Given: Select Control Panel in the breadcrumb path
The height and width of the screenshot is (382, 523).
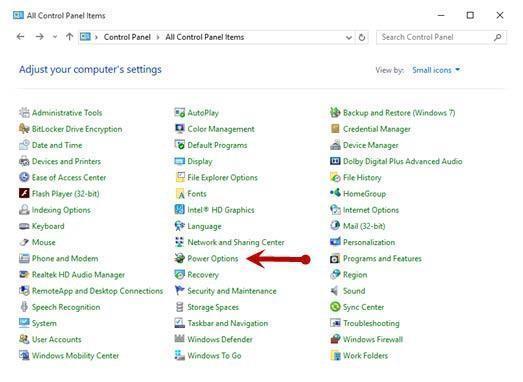Looking at the screenshot, I should [x=127, y=37].
